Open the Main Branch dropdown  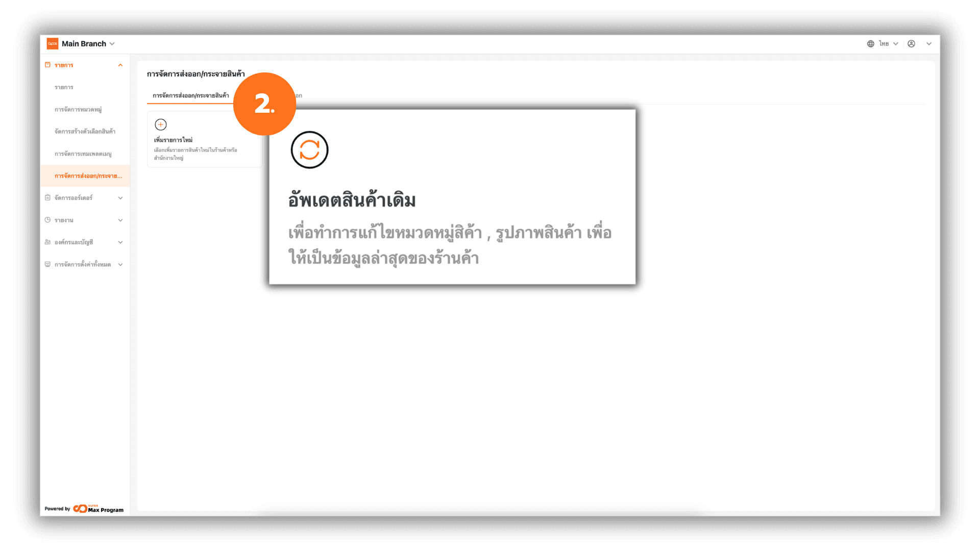(88, 44)
